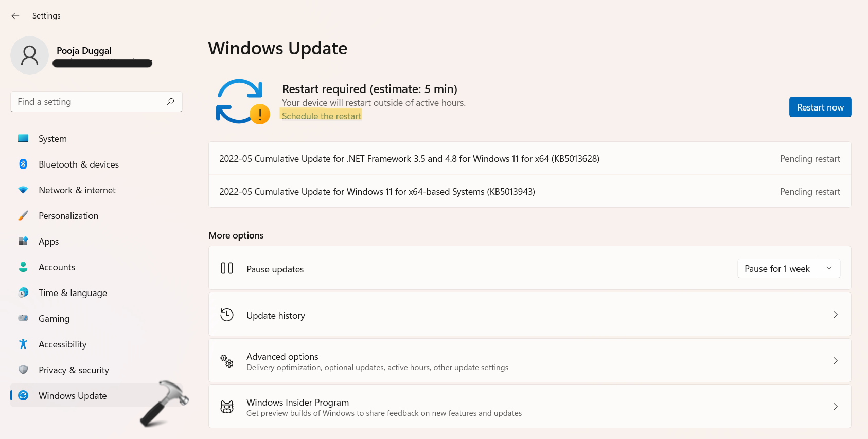Click the Update history clock icon
Viewport: 868px width, 439px height.
click(227, 315)
